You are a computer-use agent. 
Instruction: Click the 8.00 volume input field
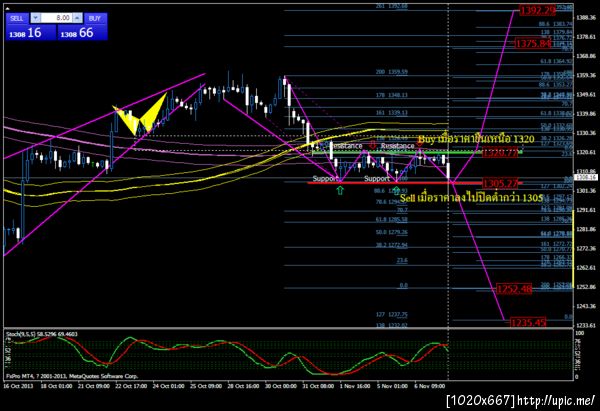[x=57, y=18]
